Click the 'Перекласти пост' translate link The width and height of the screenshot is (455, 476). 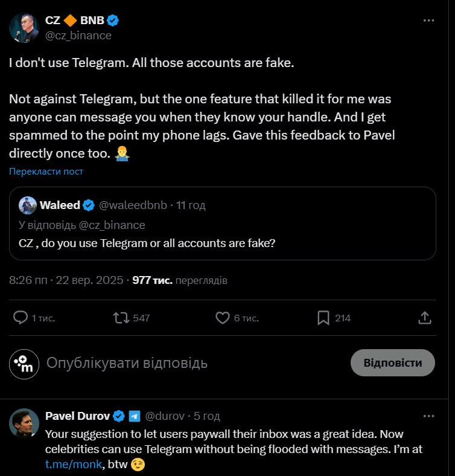(x=46, y=172)
